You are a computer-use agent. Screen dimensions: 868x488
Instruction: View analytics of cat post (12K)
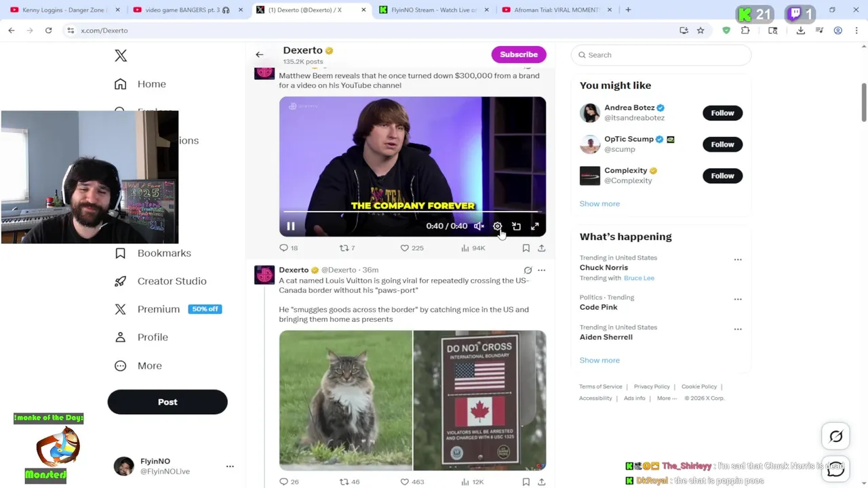tap(472, 482)
